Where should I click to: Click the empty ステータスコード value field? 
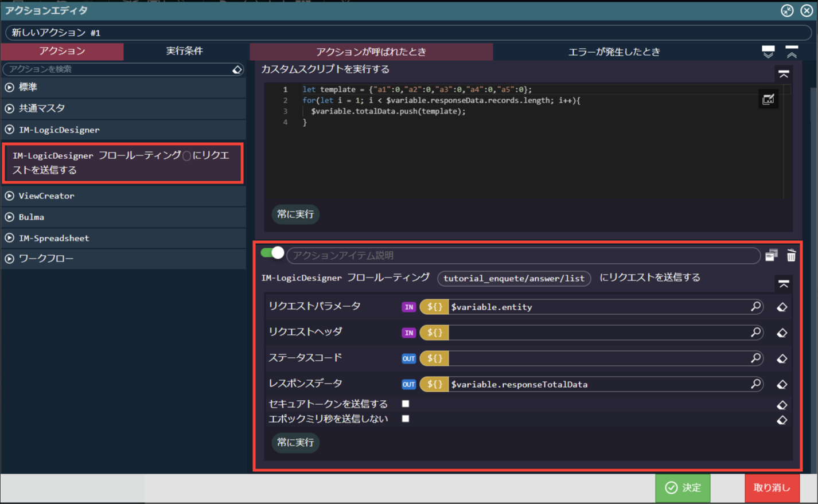[599, 358]
